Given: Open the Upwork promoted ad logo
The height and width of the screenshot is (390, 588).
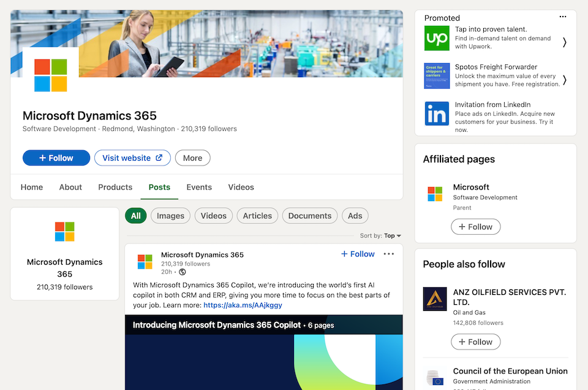Looking at the screenshot, I should point(437,38).
